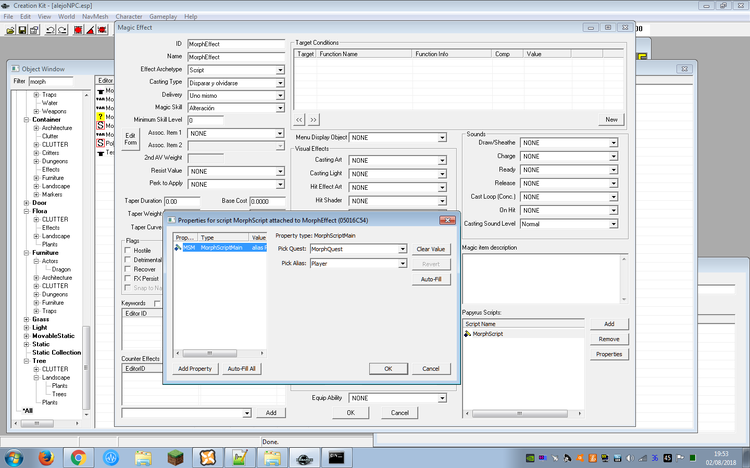
Task: Click the open file toolbar icon
Action: pyautogui.click(x=10, y=31)
